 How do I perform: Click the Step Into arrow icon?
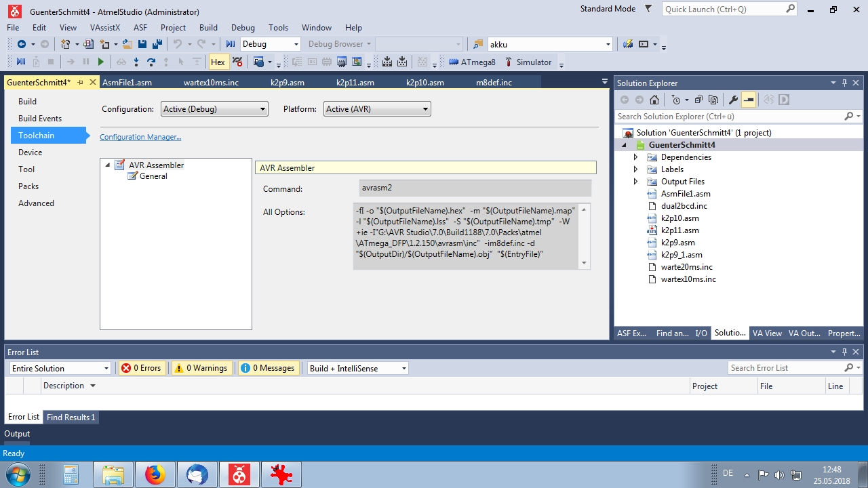(x=136, y=62)
